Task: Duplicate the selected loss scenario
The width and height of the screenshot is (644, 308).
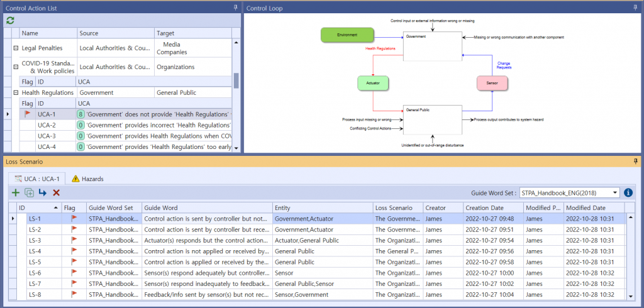Action: coord(29,192)
